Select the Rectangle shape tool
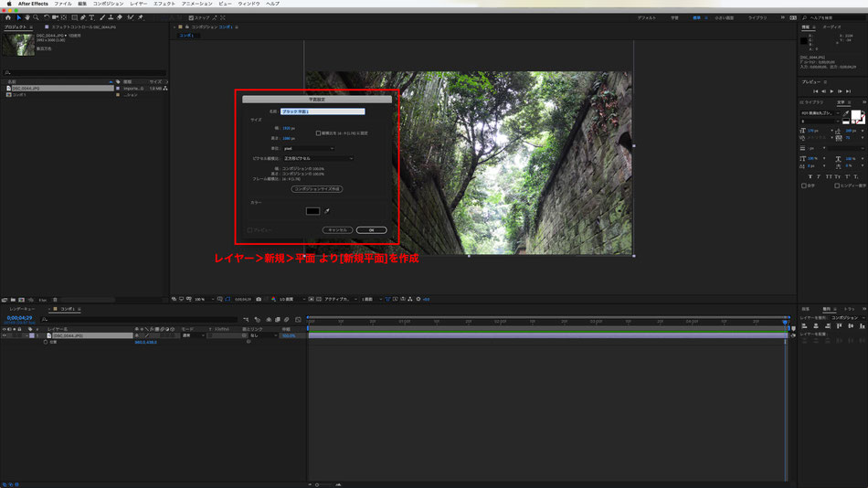Screen dimensions: 868x488 click(74, 17)
